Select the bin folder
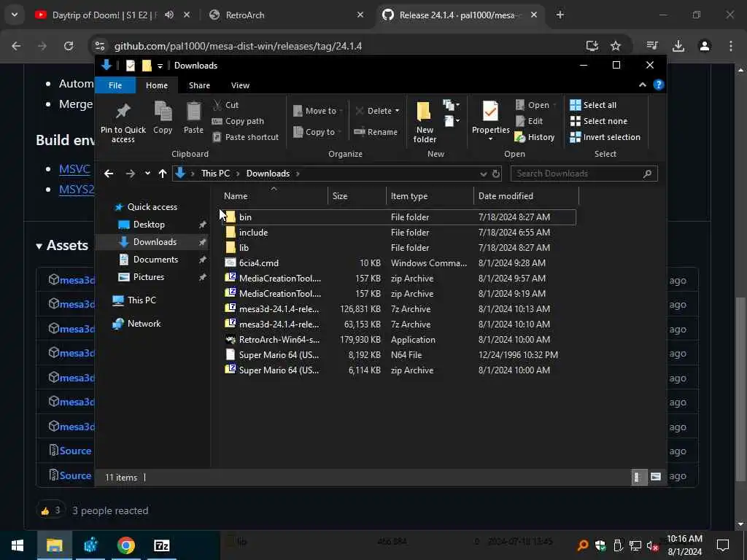Image resolution: width=747 pixels, height=560 pixels. [x=398, y=217]
